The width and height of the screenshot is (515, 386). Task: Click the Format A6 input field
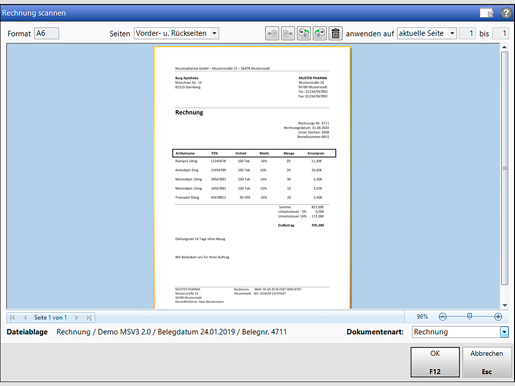46,33
